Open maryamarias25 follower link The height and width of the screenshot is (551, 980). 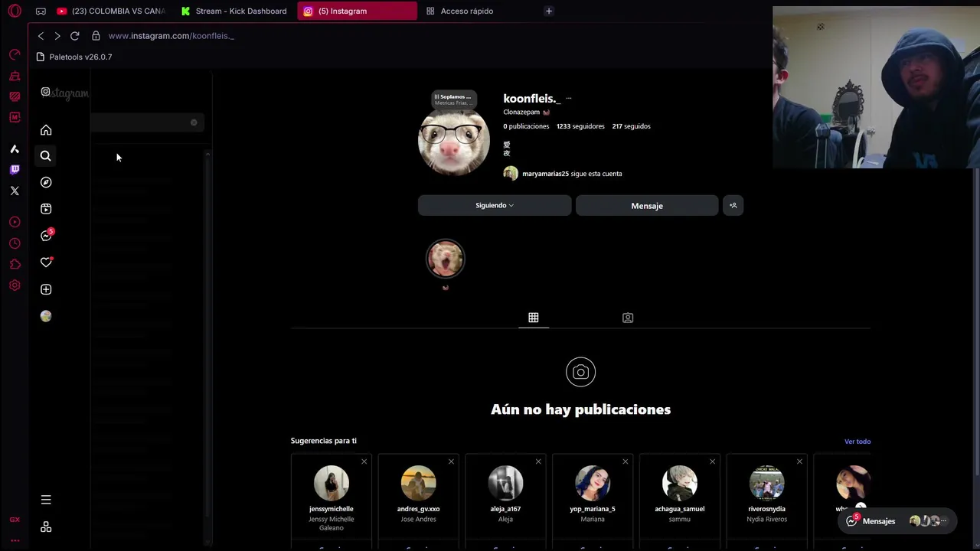[x=545, y=174]
